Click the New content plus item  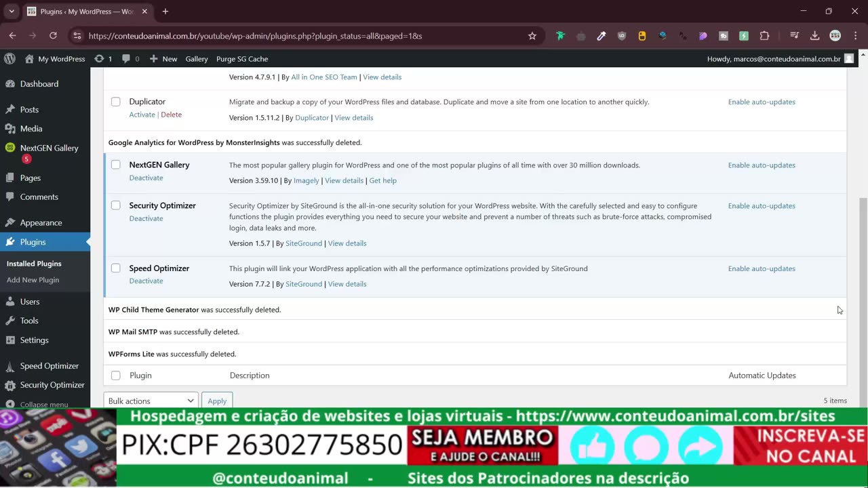pyautogui.click(x=163, y=59)
